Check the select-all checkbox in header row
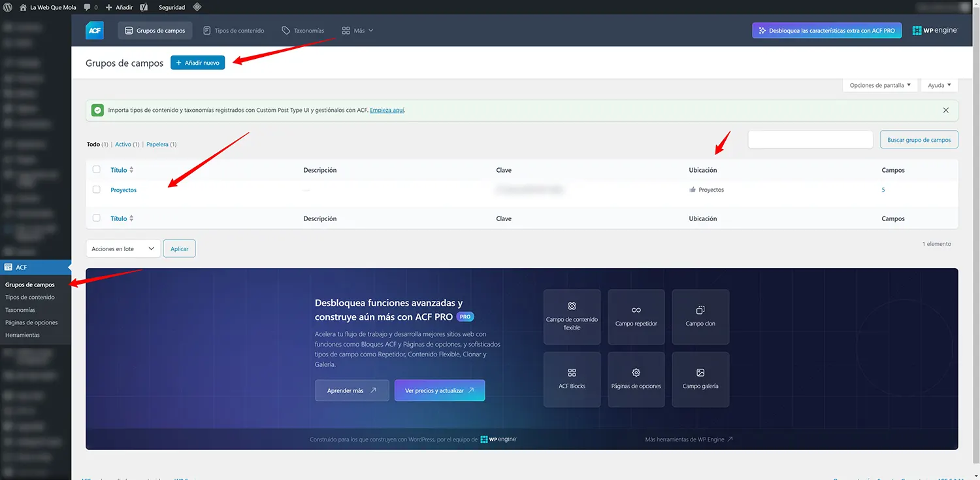 click(x=96, y=169)
